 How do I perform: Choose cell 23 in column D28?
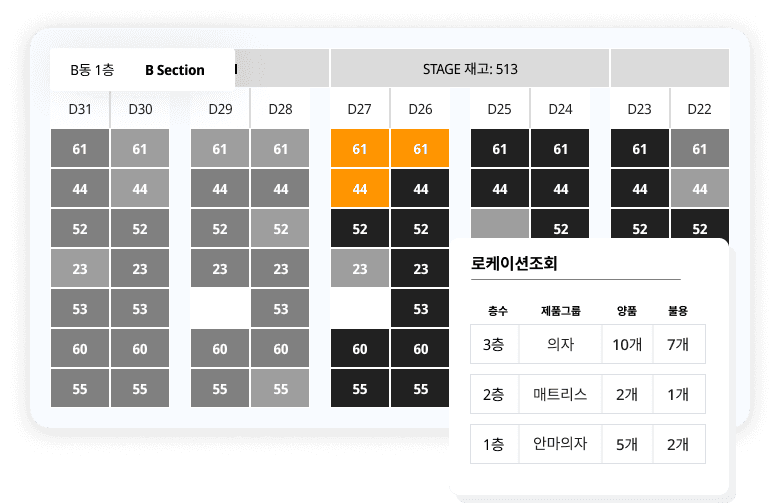[280, 268]
